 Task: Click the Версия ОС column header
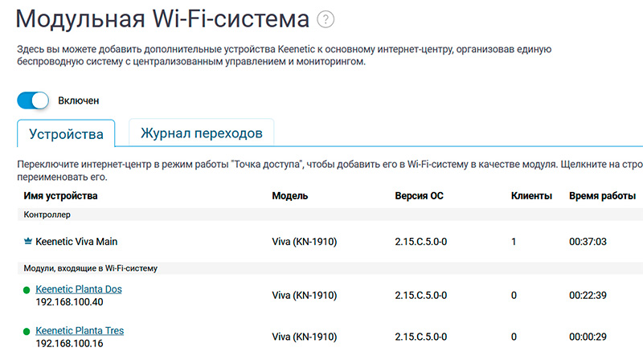coord(419,196)
